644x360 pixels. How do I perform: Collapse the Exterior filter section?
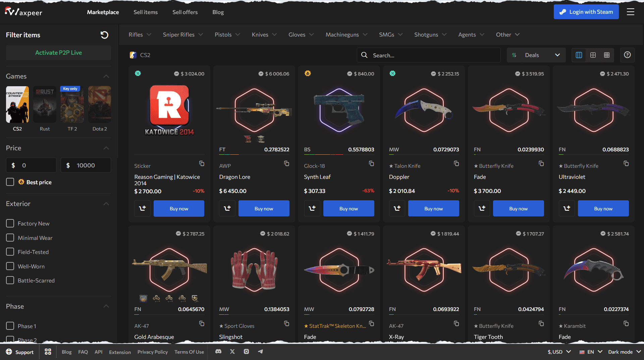pos(106,204)
